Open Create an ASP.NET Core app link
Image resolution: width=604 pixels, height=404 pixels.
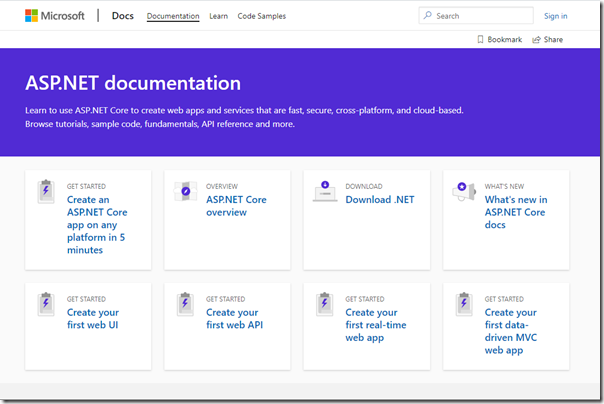97,225
